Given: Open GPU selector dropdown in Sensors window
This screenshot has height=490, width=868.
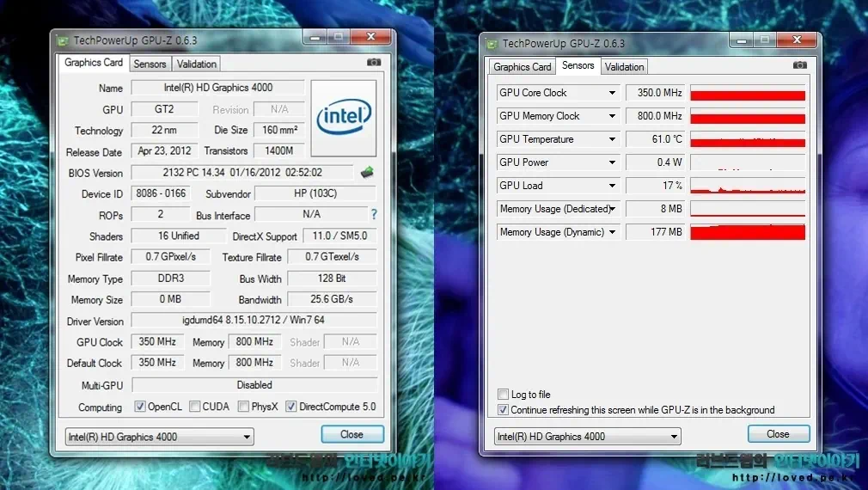Looking at the screenshot, I should (587, 437).
